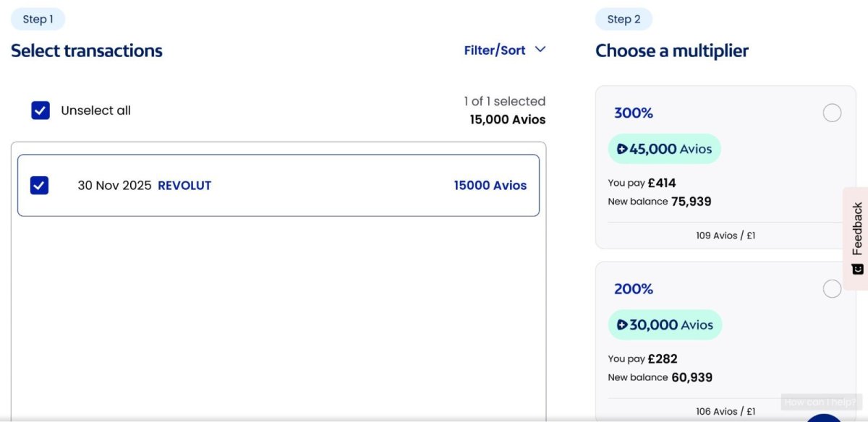The width and height of the screenshot is (868, 422).
Task: Select the 200% multiplier radio button
Action: pos(832,289)
